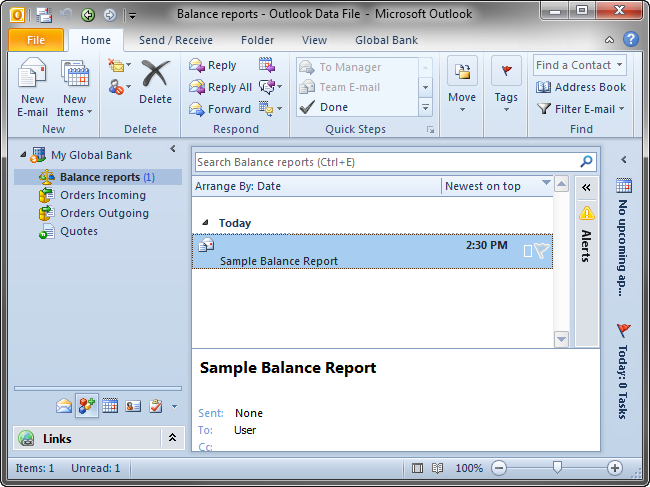Image resolution: width=650 pixels, height=487 pixels.
Task: Run the Done quick step
Action: click(x=358, y=107)
